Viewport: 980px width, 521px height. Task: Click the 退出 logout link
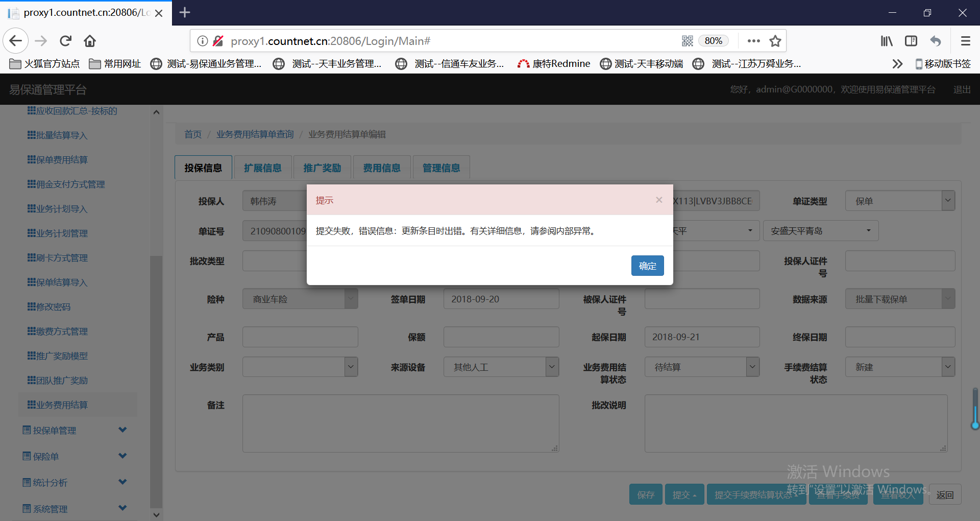point(962,89)
